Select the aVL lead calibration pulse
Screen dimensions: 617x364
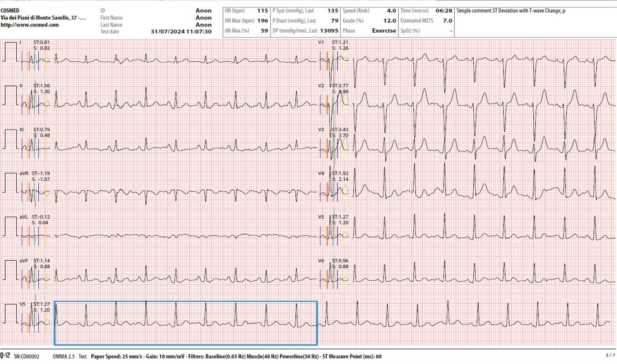10,227
